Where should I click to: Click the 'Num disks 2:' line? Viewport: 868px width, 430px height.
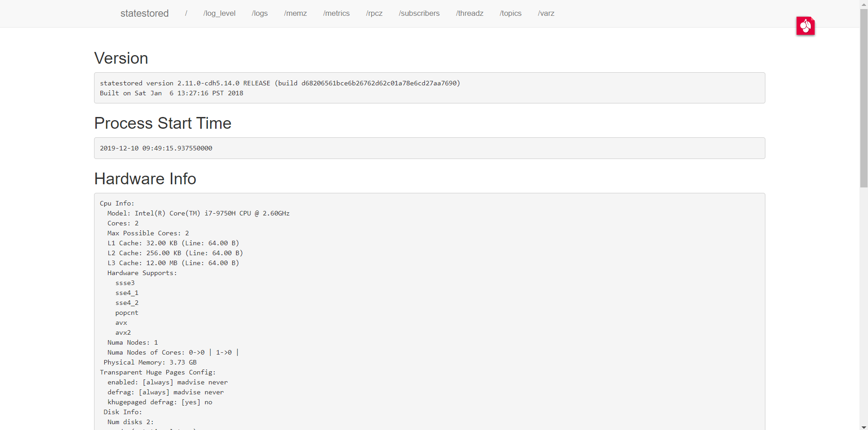(x=130, y=422)
